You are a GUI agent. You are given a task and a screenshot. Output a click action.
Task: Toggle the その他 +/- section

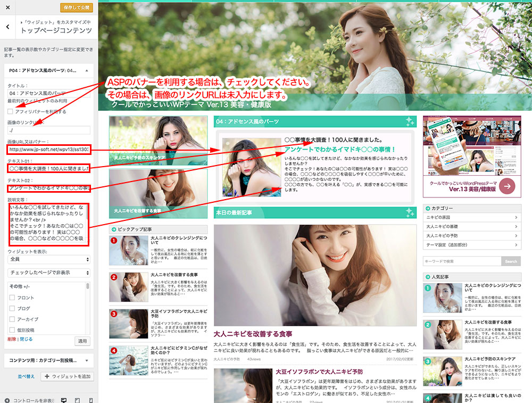coord(20,286)
